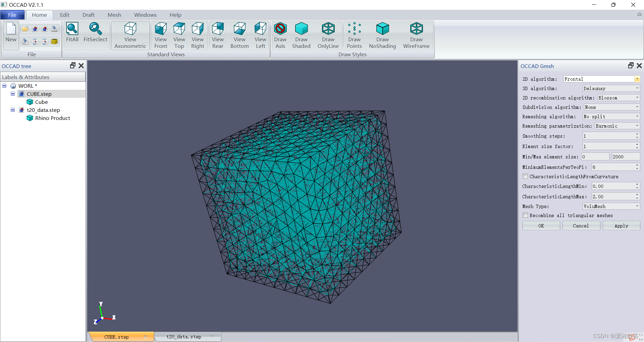Switch to View Right
The width and height of the screenshot is (644, 342).
tap(198, 36)
